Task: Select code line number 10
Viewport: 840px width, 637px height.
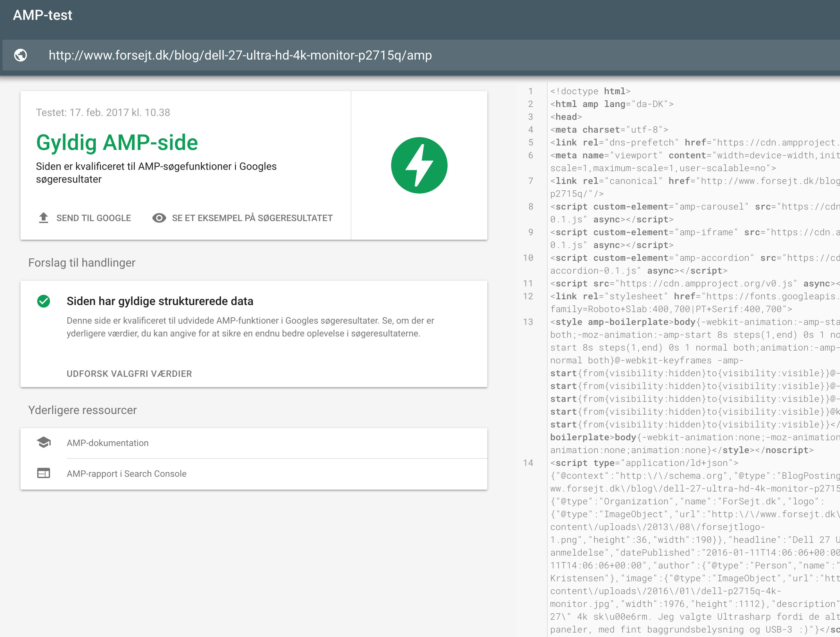Action: [528, 258]
